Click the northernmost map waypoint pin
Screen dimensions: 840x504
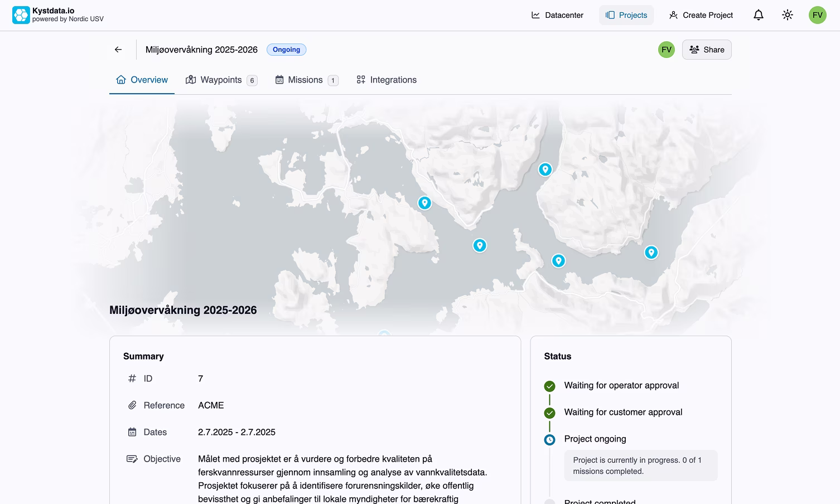click(x=545, y=169)
